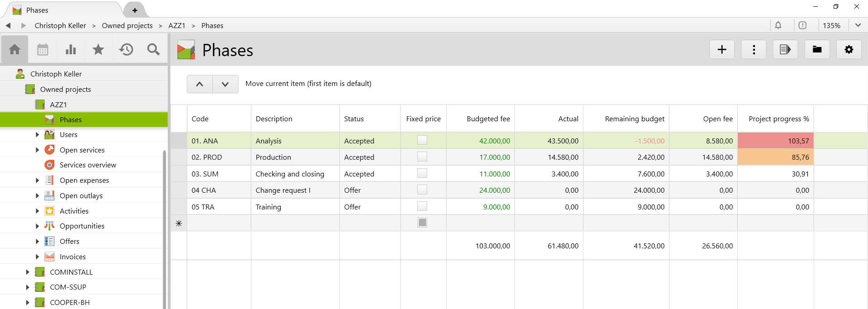Open the 135% zoom dropdown arrow
The height and width of the screenshot is (309, 868).
click(x=858, y=25)
